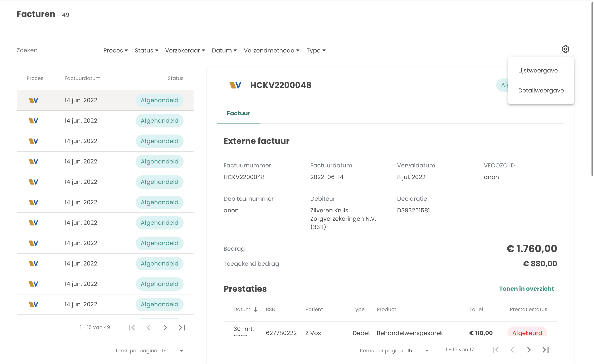
Task: Go to next page of invoice list
Action: tap(165, 327)
